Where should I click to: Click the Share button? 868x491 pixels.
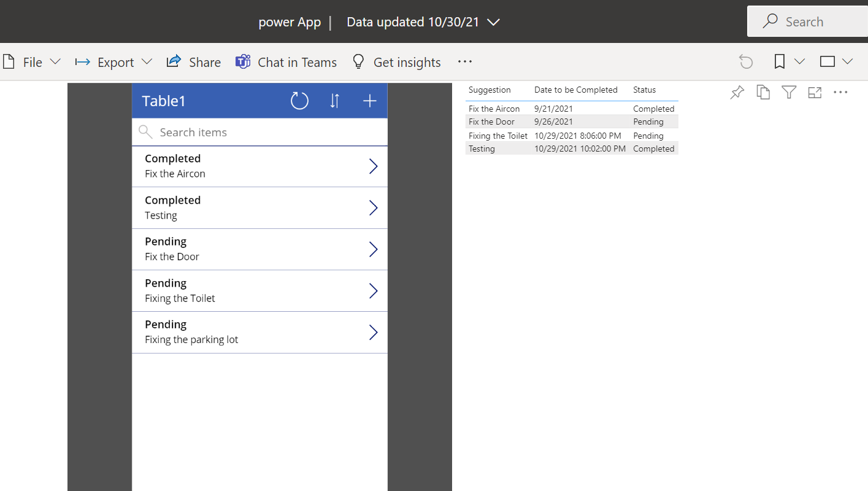(194, 62)
